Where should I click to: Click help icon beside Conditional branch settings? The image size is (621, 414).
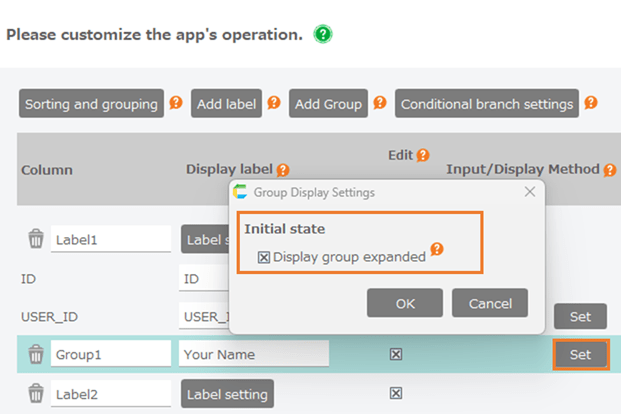[x=591, y=103]
